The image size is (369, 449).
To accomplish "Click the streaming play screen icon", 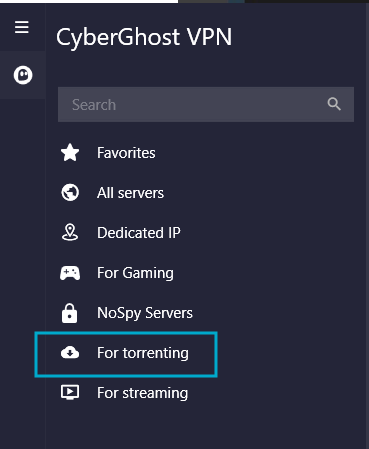I will [70, 392].
